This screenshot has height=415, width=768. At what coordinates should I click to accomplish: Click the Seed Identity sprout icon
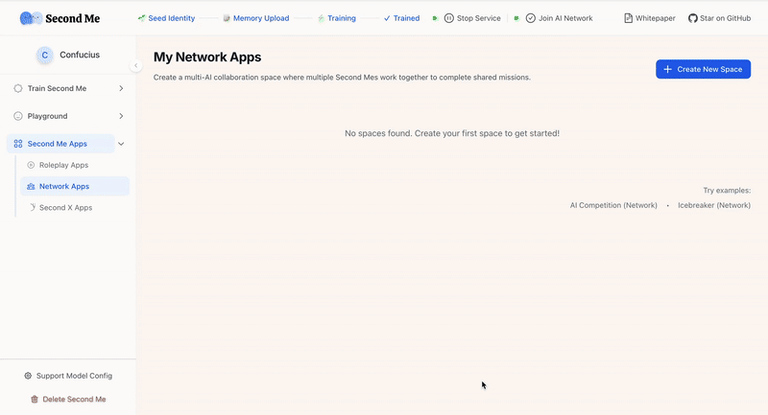pos(142,18)
